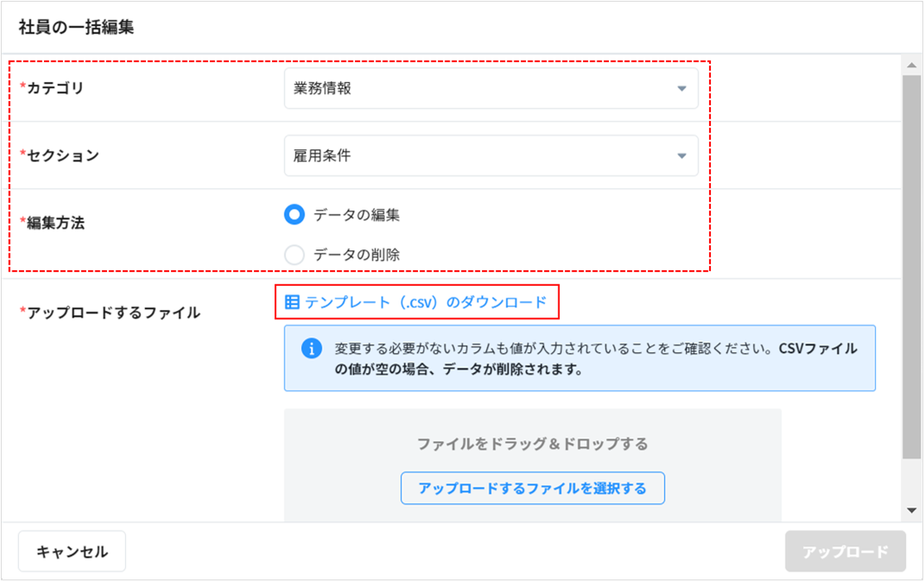Image resolution: width=924 pixels, height=581 pixels.
Task: Select the データの編集 radio button
Action: 294,215
